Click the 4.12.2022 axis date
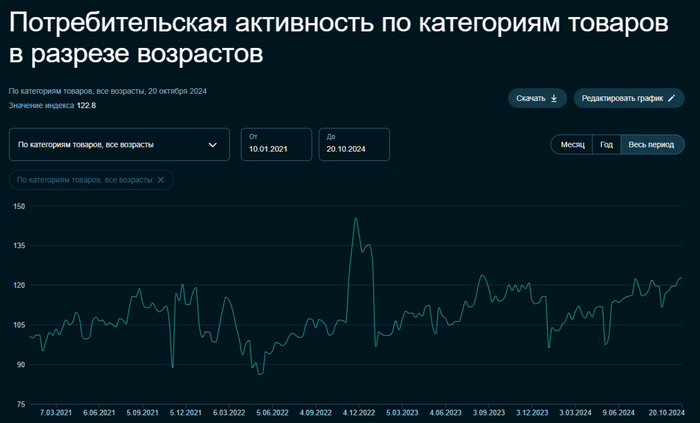The height and width of the screenshot is (423, 700). (359, 413)
